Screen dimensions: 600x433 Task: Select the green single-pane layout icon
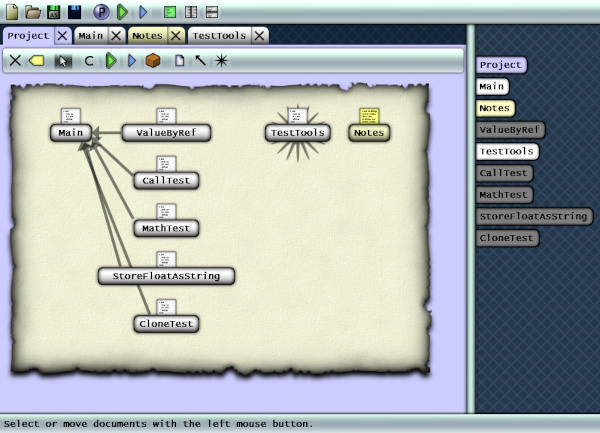pyautogui.click(x=170, y=12)
